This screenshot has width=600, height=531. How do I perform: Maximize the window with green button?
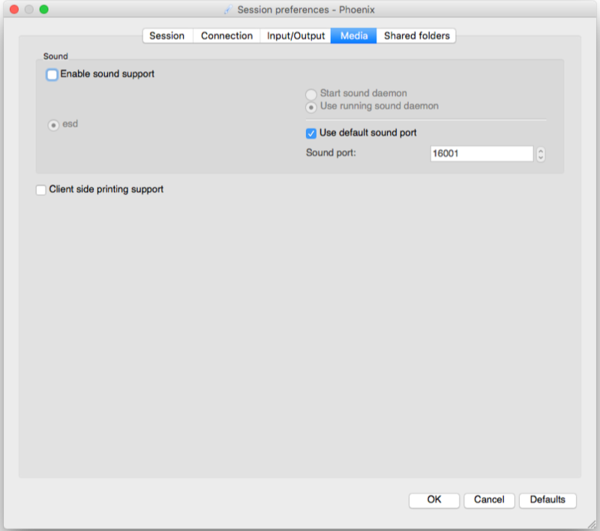click(44, 9)
